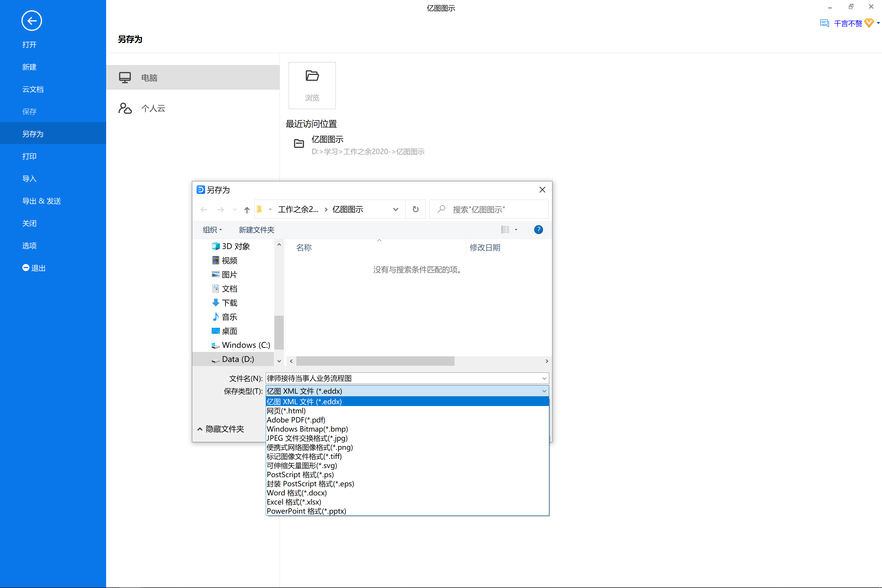Click the orange VIP diamond badge

click(869, 23)
